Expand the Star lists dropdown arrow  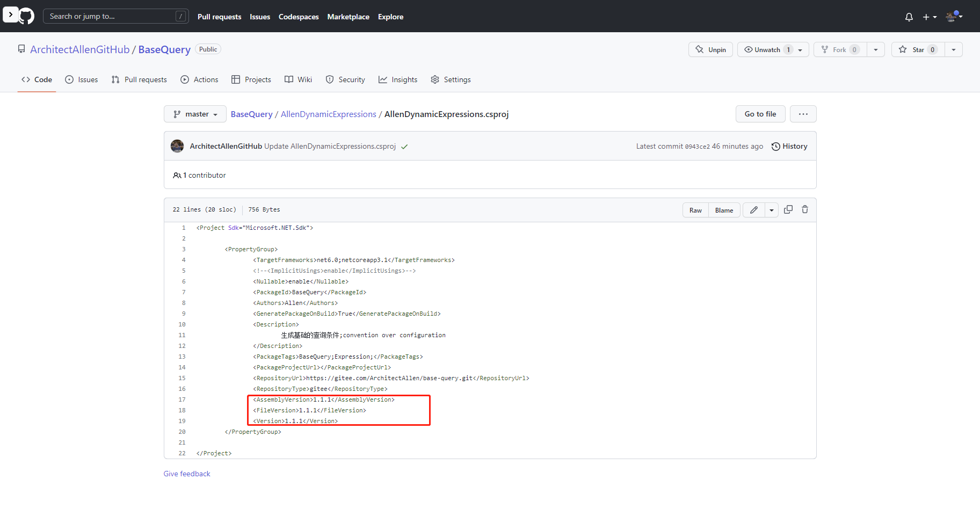(x=954, y=49)
